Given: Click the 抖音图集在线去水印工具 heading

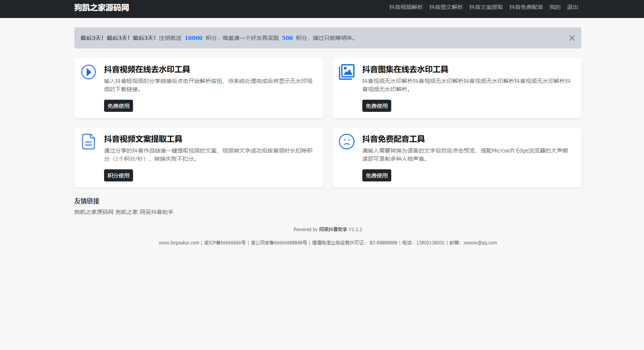Looking at the screenshot, I should pyautogui.click(x=405, y=69).
